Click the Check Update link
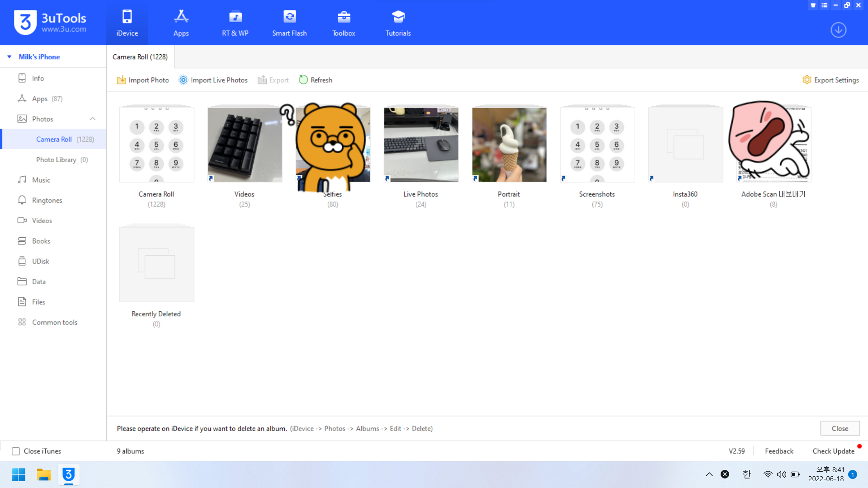This screenshot has height=488, width=868. 833,451
